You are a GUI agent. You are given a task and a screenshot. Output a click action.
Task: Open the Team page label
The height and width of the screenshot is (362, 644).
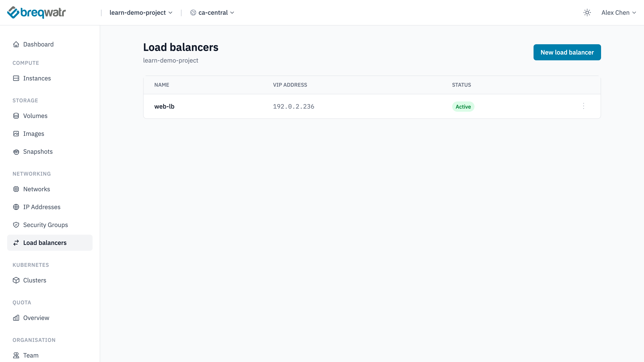pos(31,355)
